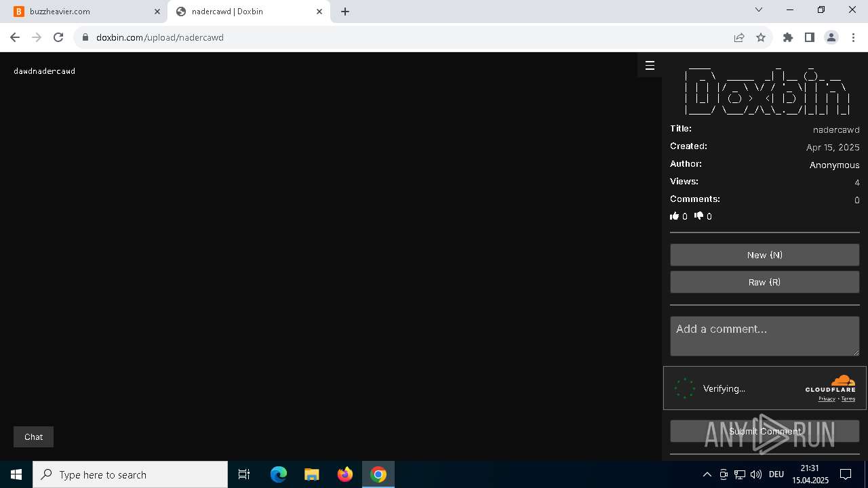
Task: Open the Chrome profile avatar
Action: 831,37
